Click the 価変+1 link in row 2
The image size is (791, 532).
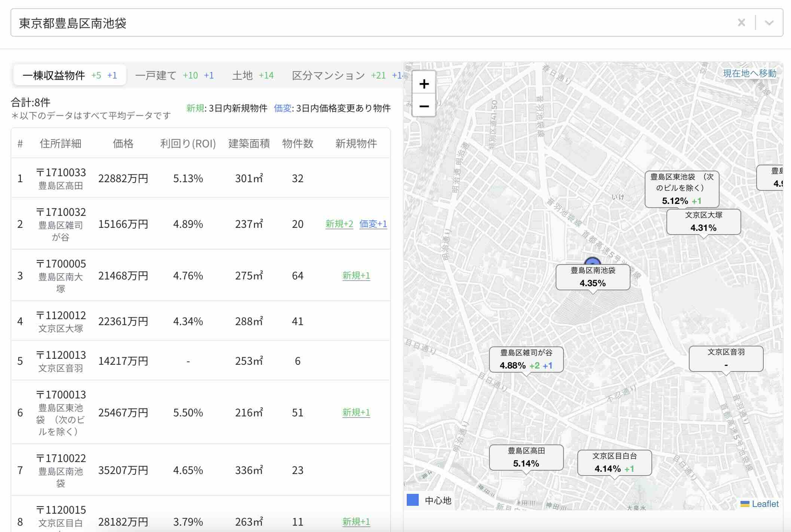point(373,224)
